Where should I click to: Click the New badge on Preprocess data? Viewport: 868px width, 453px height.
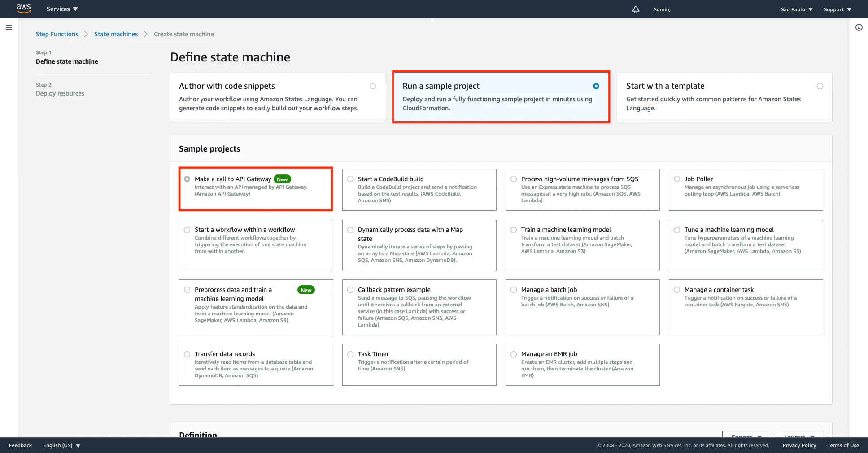tap(306, 290)
